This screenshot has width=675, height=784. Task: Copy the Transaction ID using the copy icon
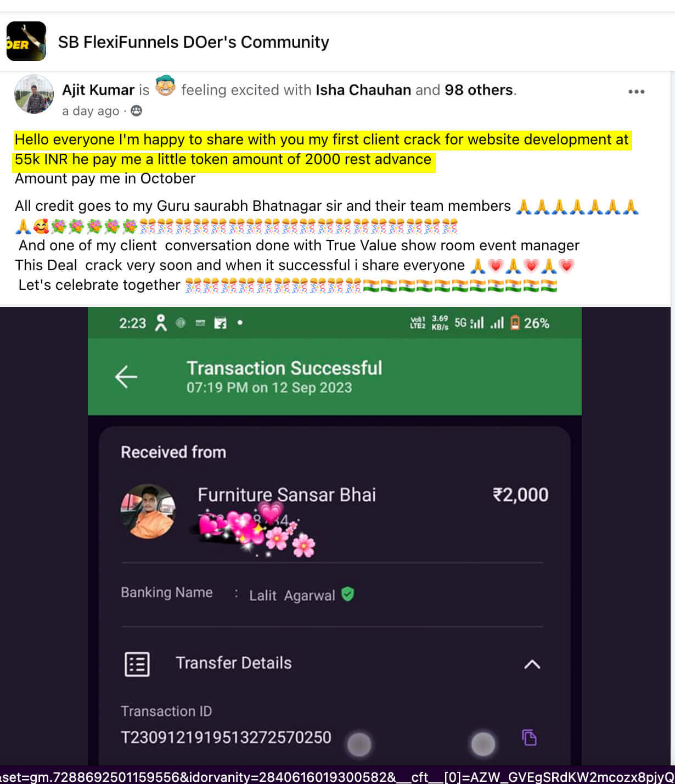pyautogui.click(x=529, y=737)
